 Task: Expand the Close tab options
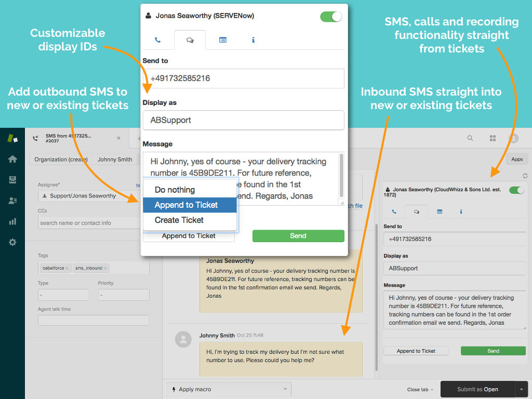coord(420,390)
